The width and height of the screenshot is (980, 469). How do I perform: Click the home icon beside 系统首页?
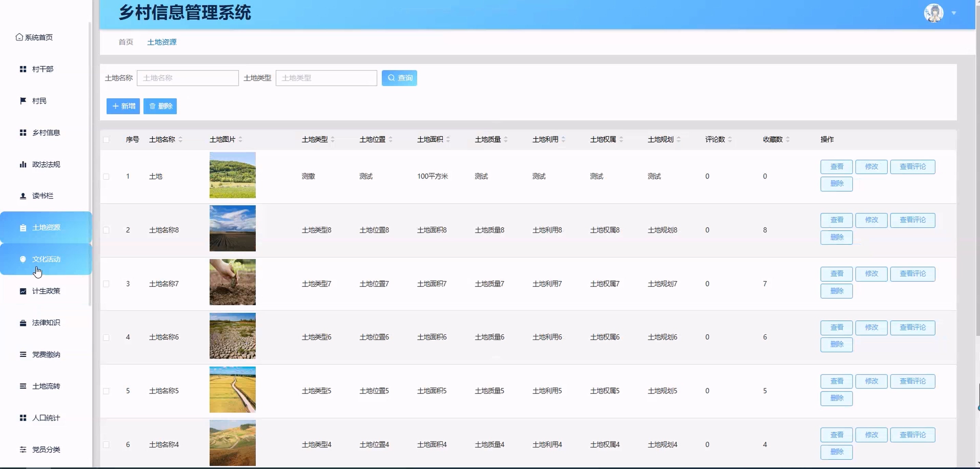pos(19,37)
